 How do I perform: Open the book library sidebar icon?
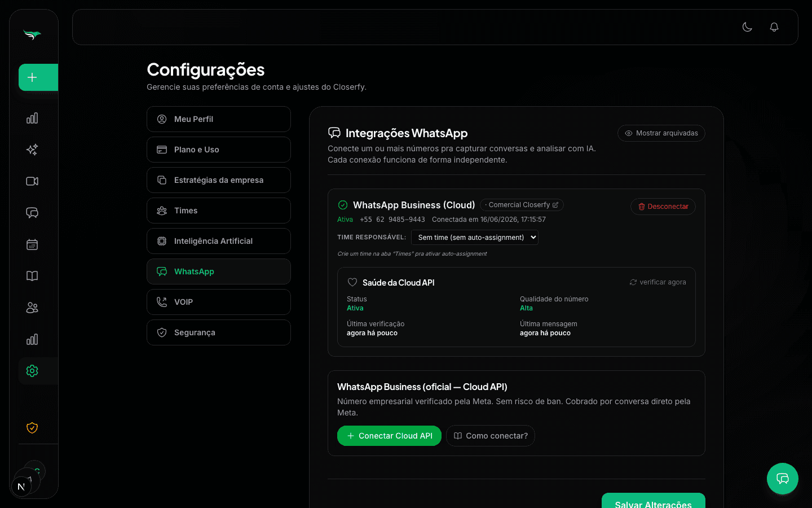[x=32, y=276]
